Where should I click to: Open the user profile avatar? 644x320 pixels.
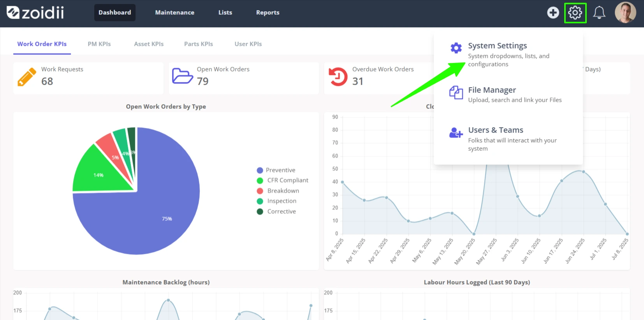625,12
